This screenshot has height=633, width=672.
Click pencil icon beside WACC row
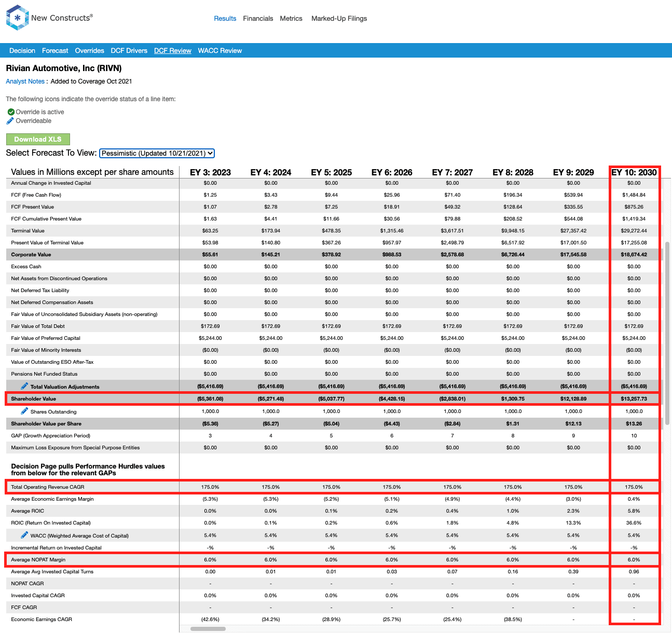click(x=24, y=535)
